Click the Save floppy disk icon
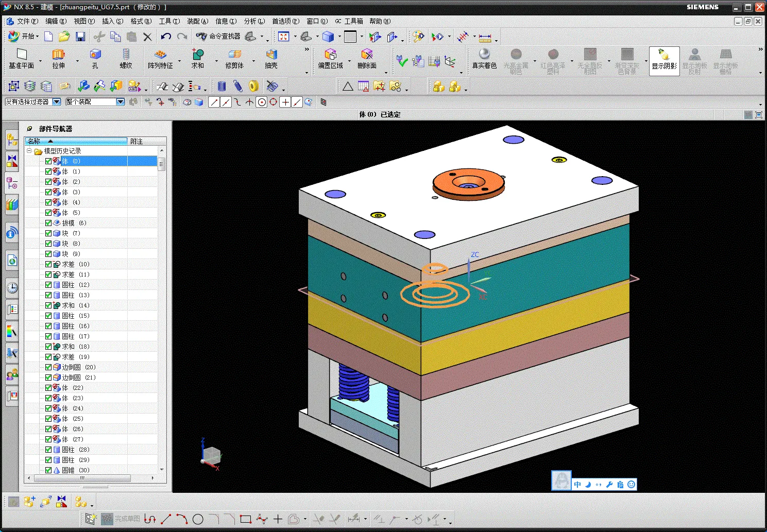 (80, 37)
